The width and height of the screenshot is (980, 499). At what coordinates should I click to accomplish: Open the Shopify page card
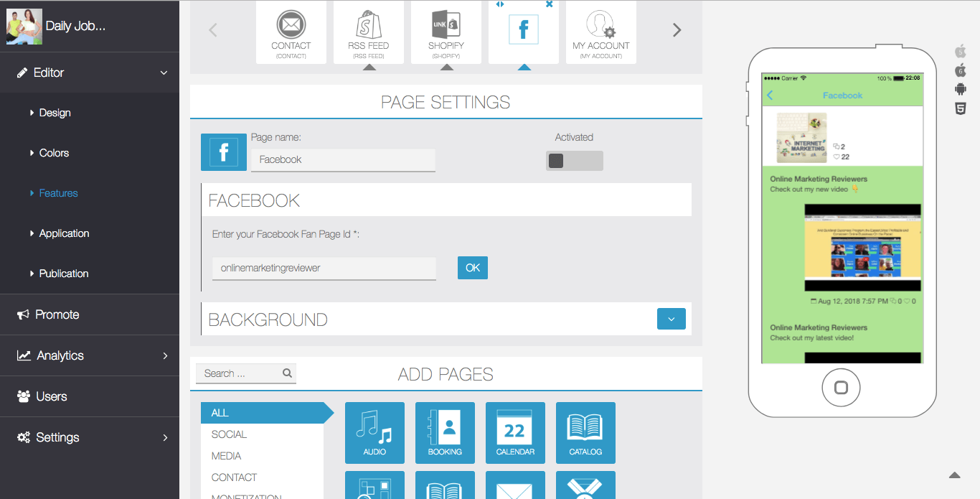[446, 32]
